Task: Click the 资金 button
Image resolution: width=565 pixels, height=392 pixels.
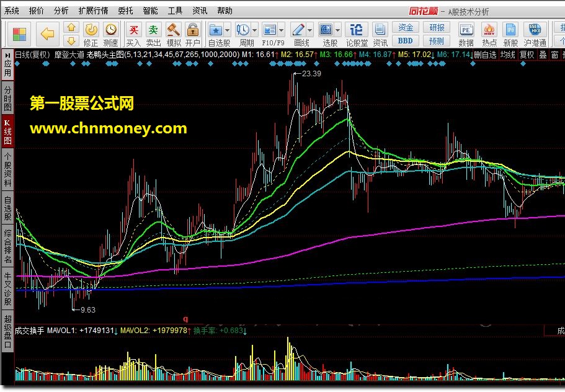Action: [406, 27]
